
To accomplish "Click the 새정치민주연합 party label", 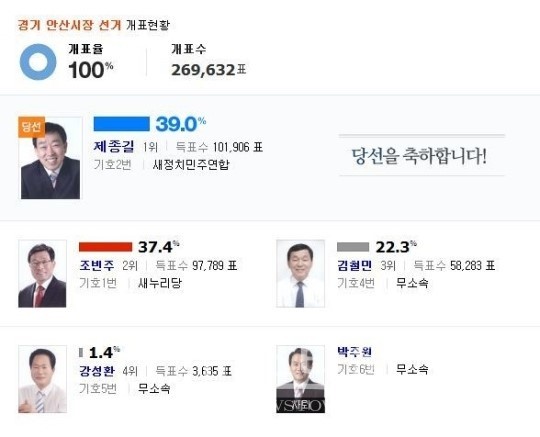I will 191,165.
